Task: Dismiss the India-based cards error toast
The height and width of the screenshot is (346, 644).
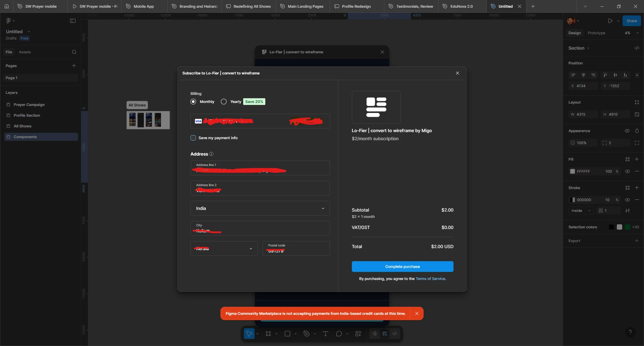Action: (417, 313)
